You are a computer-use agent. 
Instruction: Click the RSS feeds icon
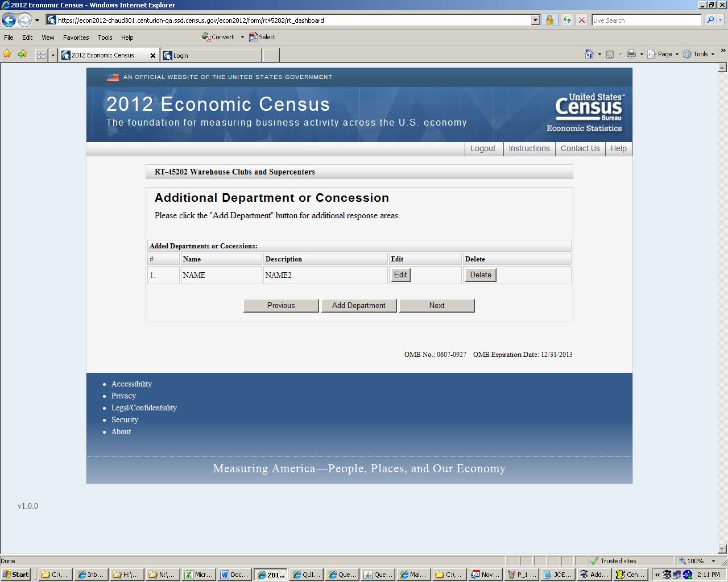point(610,54)
